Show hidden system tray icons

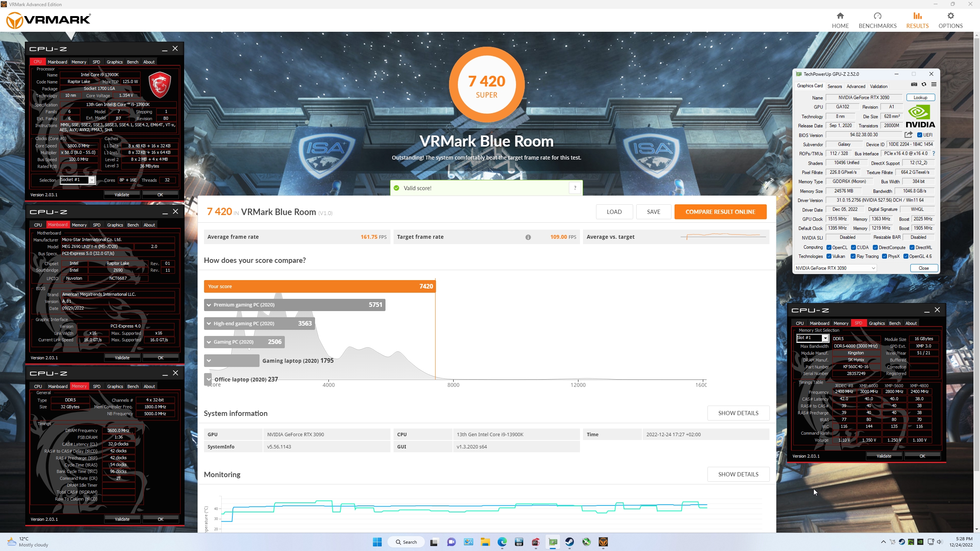pyautogui.click(x=883, y=542)
